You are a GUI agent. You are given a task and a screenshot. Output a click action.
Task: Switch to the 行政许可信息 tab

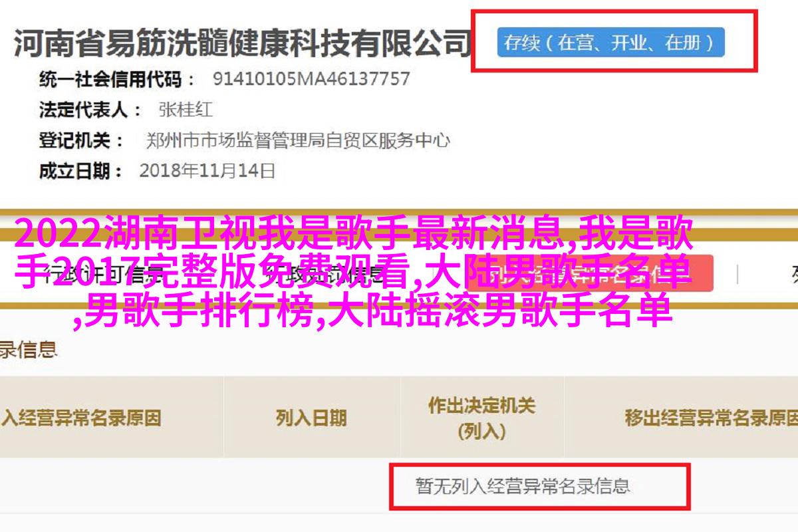tap(94, 273)
